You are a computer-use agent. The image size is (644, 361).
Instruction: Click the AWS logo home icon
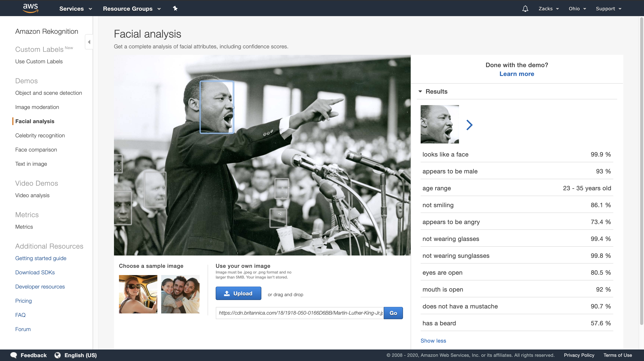point(31,8)
